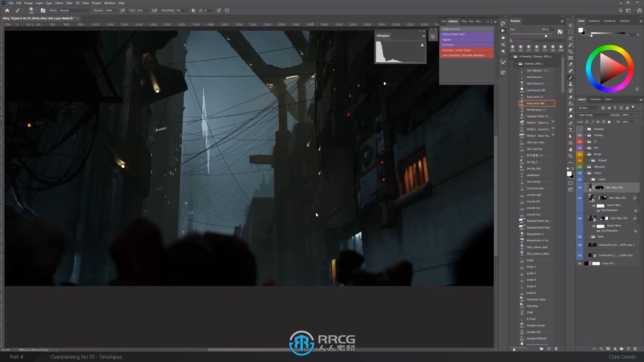Open brush settings gear for smoothing options
Image resolution: width=644 pixels, height=362 pixels.
[193, 10]
